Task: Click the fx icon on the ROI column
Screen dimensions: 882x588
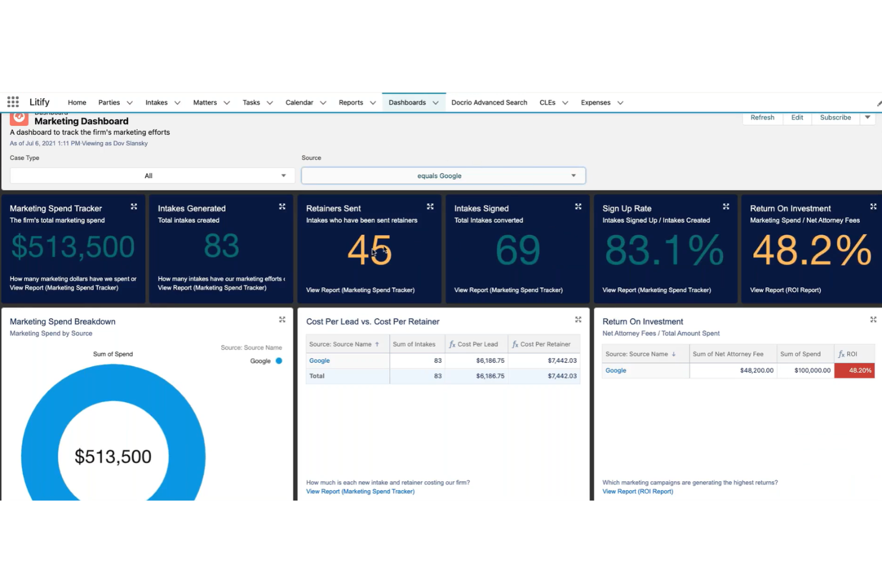Action: click(x=841, y=353)
